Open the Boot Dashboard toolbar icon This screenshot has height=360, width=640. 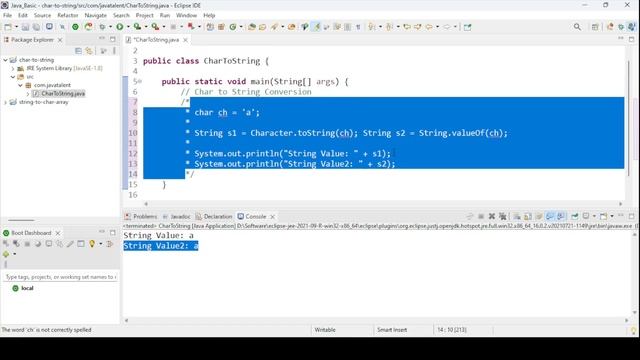click(x=75, y=27)
